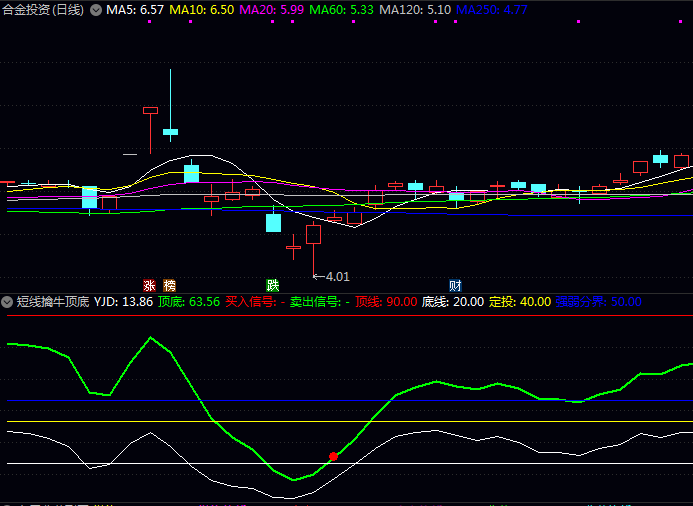Screen dimensions: 693x506
Task: Open the dropdown beside 合金投资(日线) title
Action: (96, 10)
